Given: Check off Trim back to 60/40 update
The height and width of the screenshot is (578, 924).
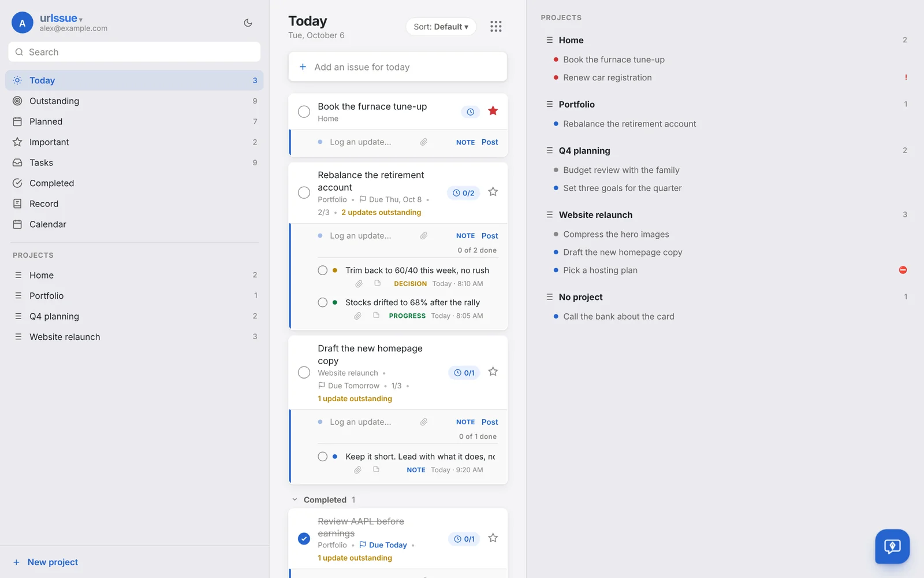Looking at the screenshot, I should 322,270.
